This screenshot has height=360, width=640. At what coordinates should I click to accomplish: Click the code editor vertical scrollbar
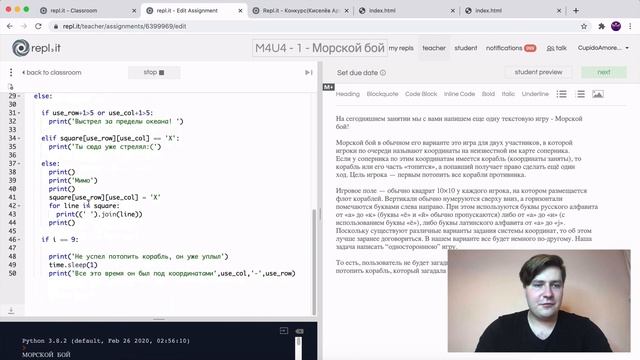314,261
